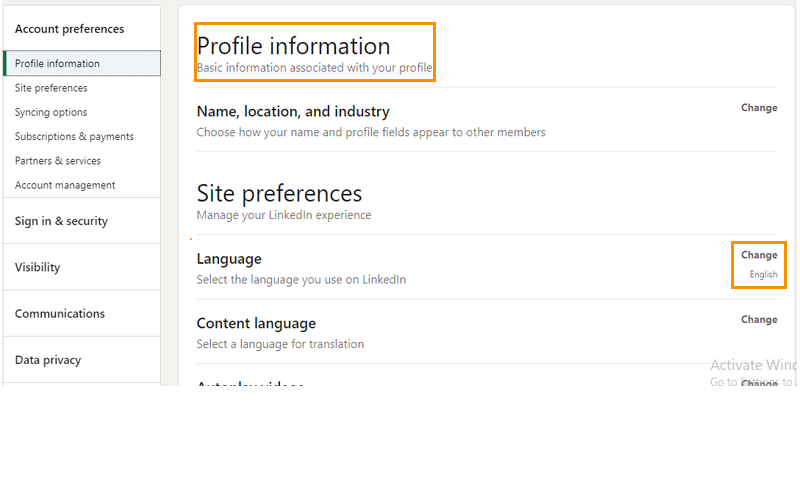Image resolution: width=800 pixels, height=500 pixels.
Task: Click the main Profile information page heading
Action: click(x=293, y=46)
